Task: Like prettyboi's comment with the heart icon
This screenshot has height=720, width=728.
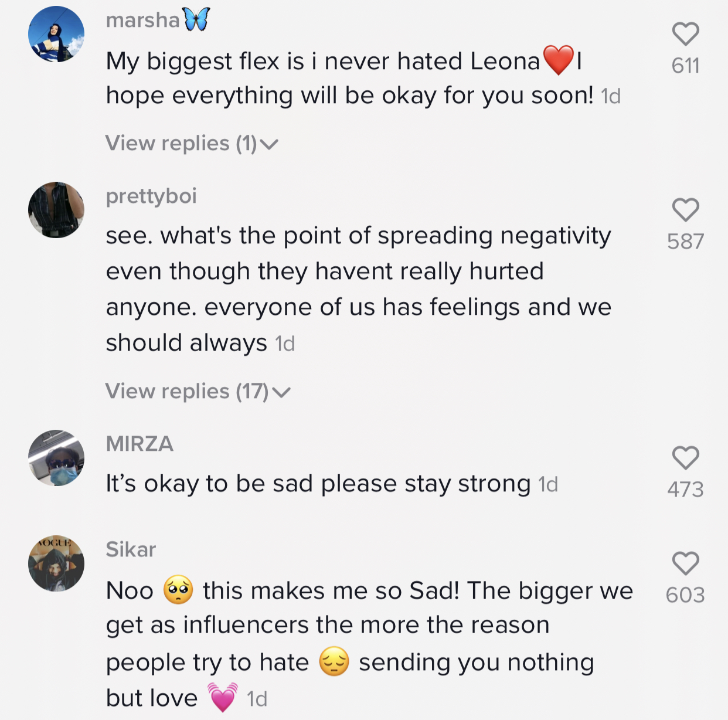Action: [x=685, y=210]
